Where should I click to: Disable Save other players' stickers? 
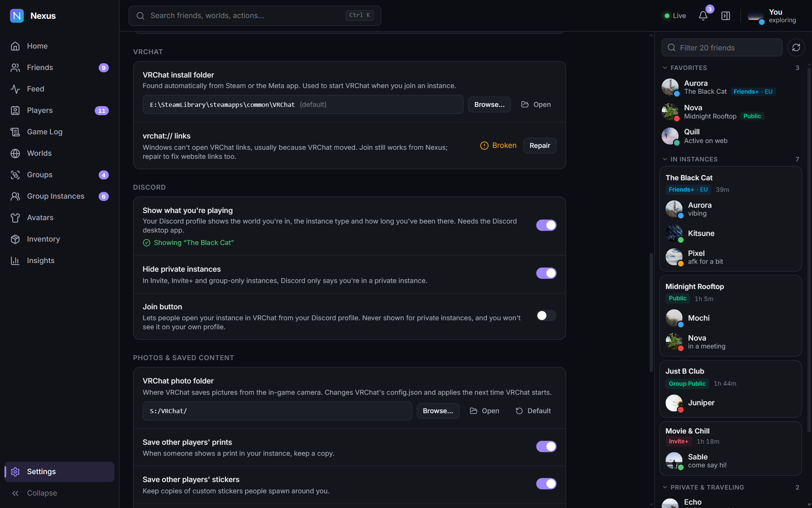pyautogui.click(x=546, y=484)
